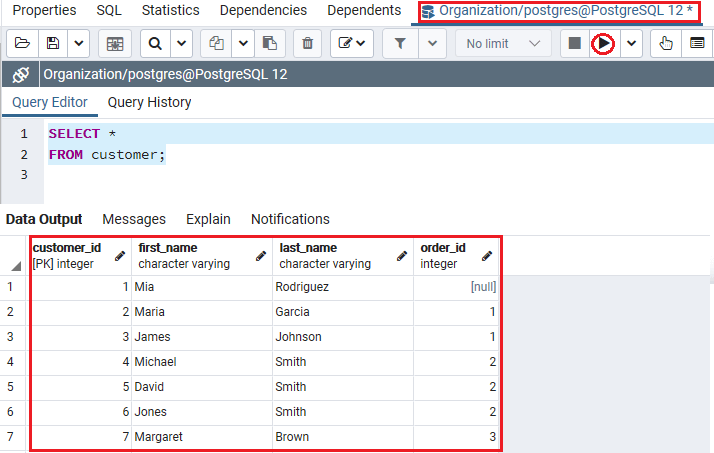
Task: Click the SELECT keyword on editor line 1
Action: (74, 134)
